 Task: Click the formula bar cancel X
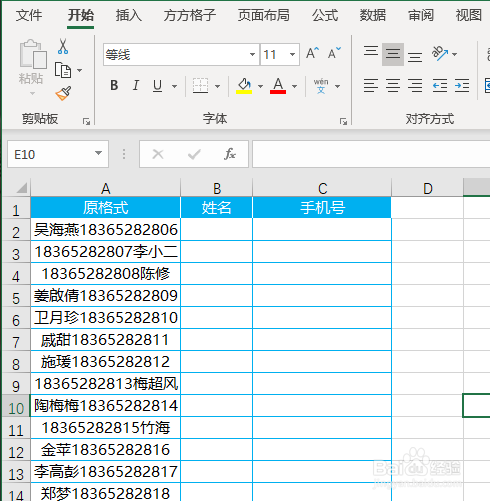(x=158, y=154)
